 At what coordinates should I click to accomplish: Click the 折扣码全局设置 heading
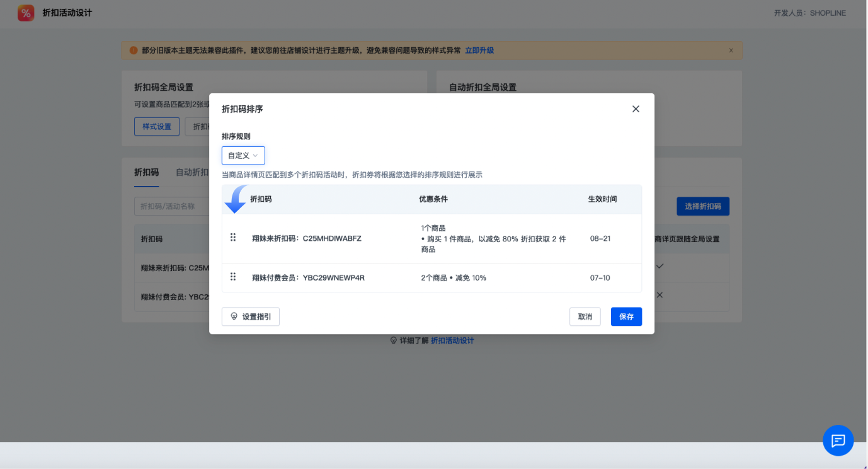tap(164, 87)
